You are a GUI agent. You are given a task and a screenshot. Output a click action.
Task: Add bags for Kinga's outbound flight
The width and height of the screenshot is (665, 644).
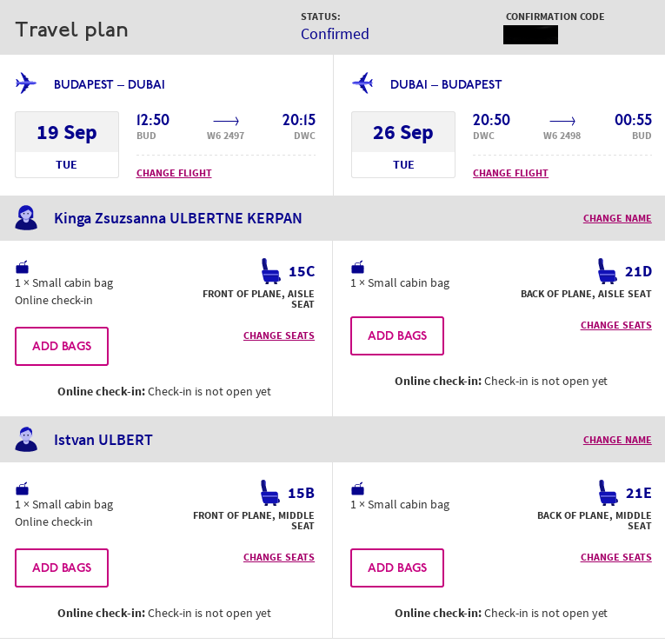click(62, 346)
